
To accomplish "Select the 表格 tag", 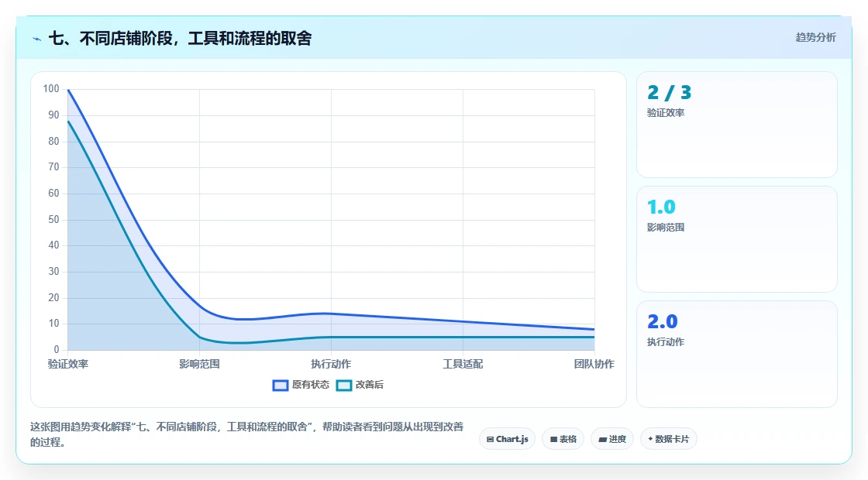I will (563, 439).
